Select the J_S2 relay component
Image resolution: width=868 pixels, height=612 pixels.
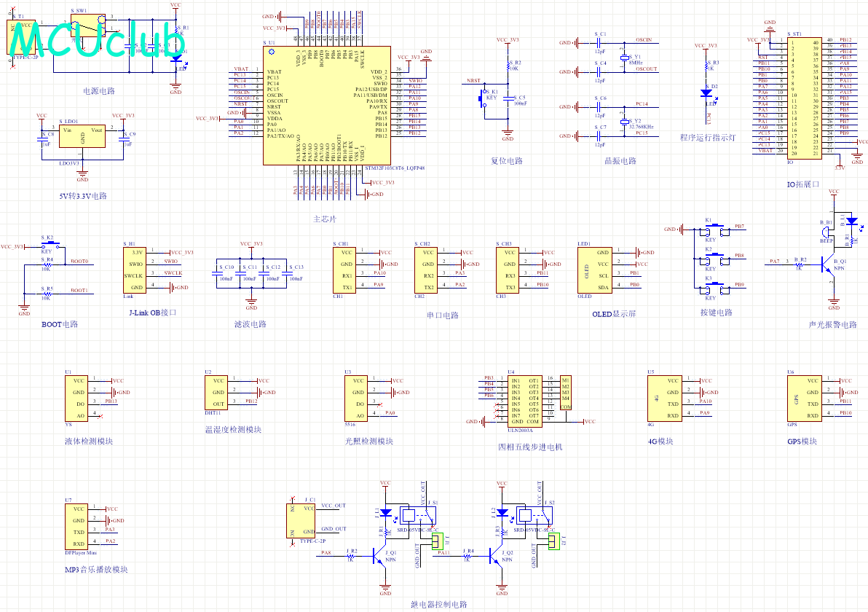coord(534,515)
